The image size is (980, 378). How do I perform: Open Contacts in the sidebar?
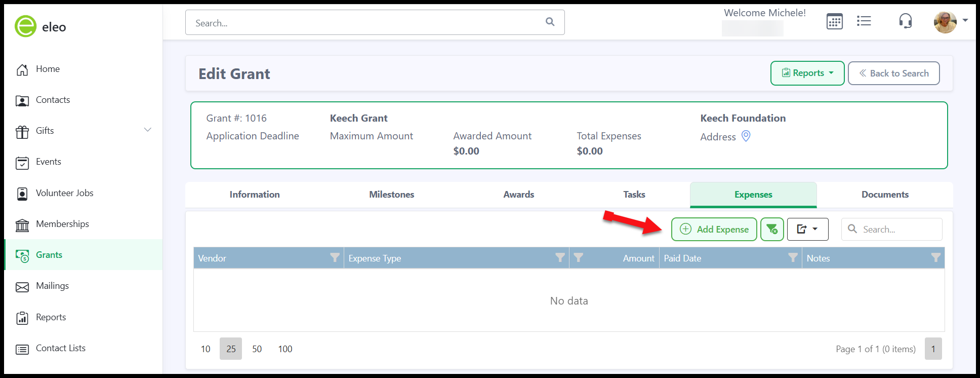pos(53,100)
